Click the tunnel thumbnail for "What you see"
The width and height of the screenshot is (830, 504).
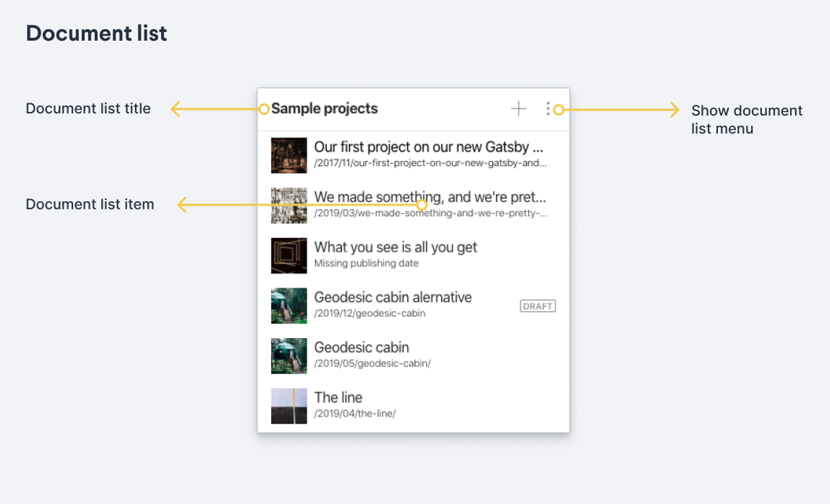pos(288,254)
